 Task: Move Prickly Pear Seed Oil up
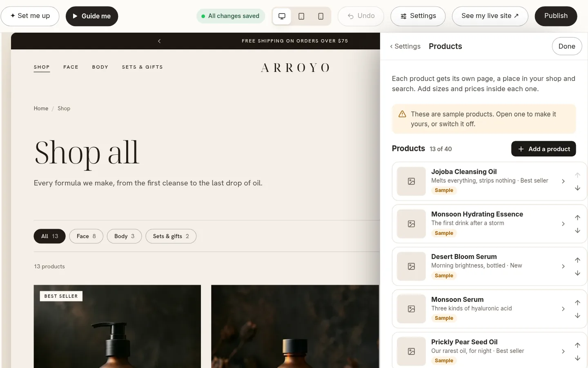point(577,345)
